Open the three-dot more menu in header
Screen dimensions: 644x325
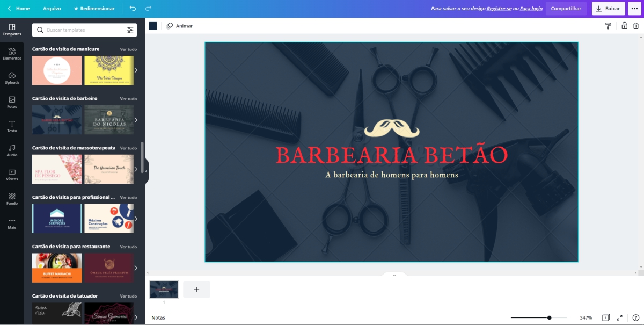[x=634, y=9]
